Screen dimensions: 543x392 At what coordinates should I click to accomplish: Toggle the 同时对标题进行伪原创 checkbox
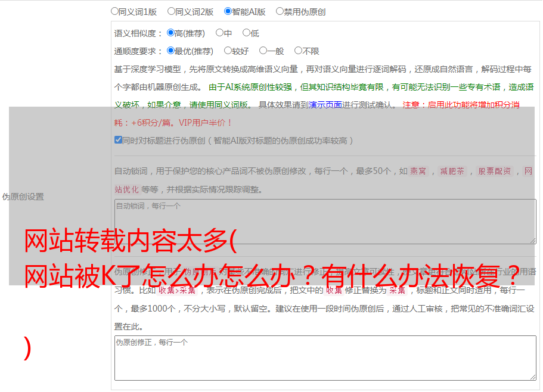118,140
